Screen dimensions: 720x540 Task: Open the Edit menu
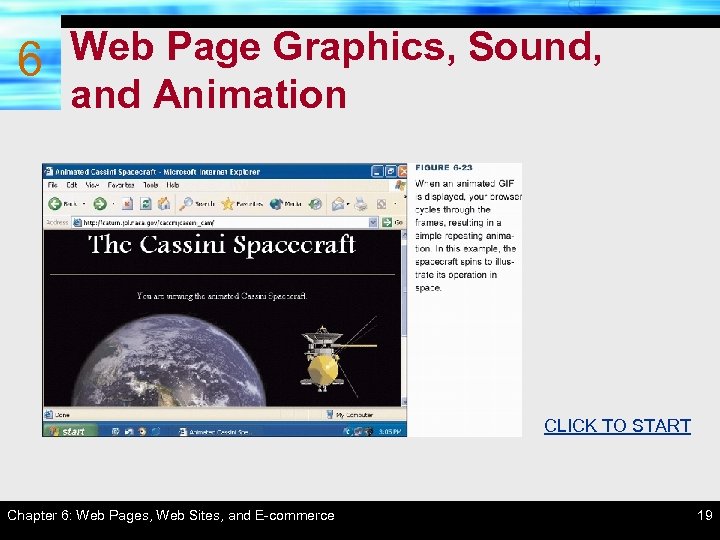pyautogui.click(x=71, y=185)
